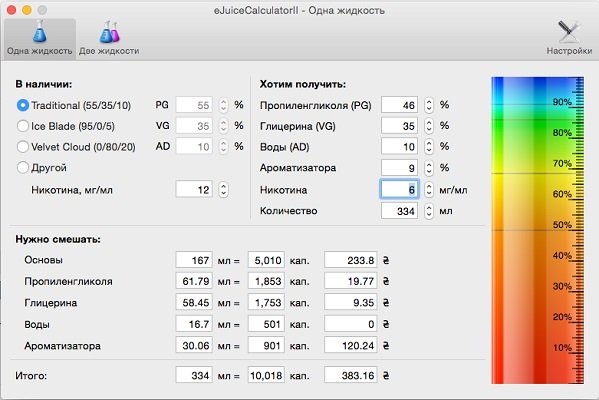The height and width of the screenshot is (400, 599).
Task: Click Ароматизатора volume value 30.06
Action: point(194,345)
